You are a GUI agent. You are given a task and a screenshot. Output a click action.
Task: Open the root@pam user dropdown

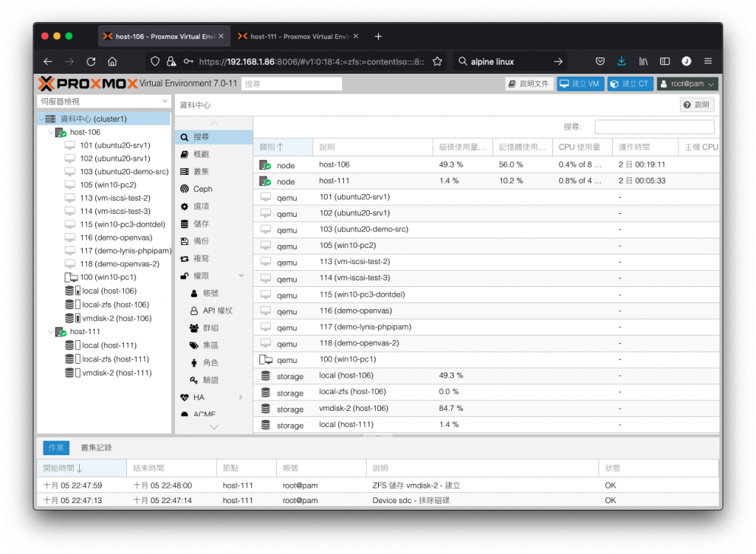tap(687, 84)
